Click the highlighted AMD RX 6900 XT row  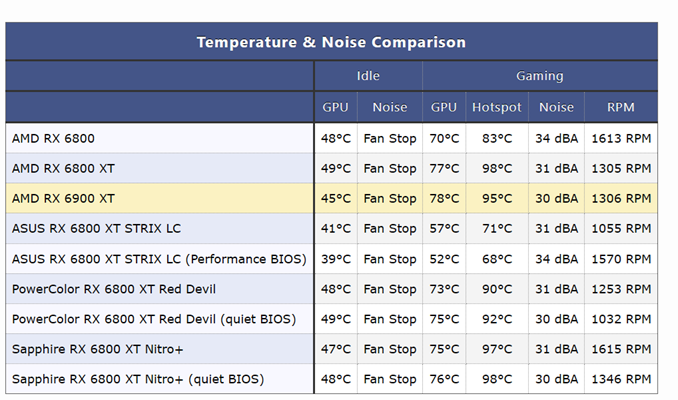point(332,198)
